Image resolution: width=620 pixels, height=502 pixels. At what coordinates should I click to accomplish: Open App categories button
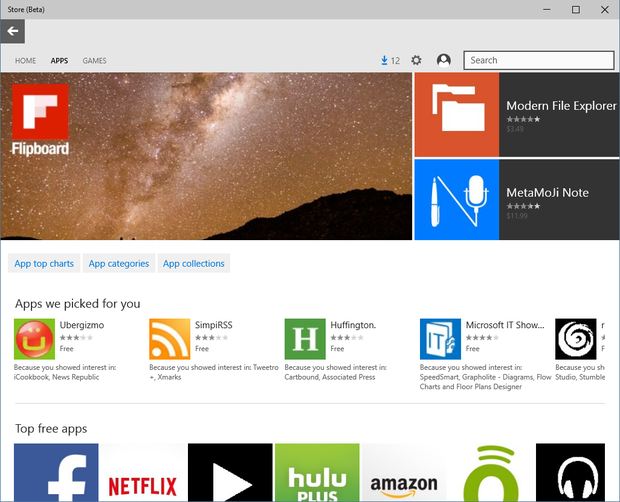(119, 264)
